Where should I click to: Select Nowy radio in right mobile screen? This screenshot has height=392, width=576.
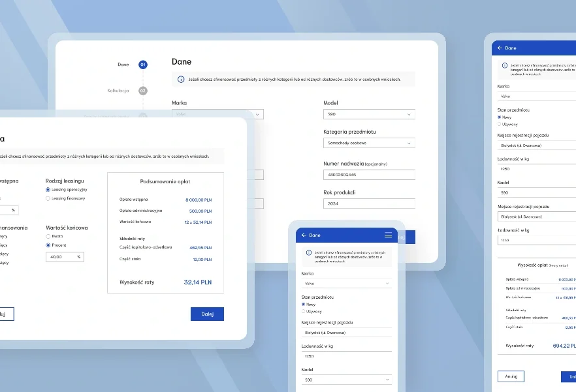pyautogui.click(x=499, y=117)
